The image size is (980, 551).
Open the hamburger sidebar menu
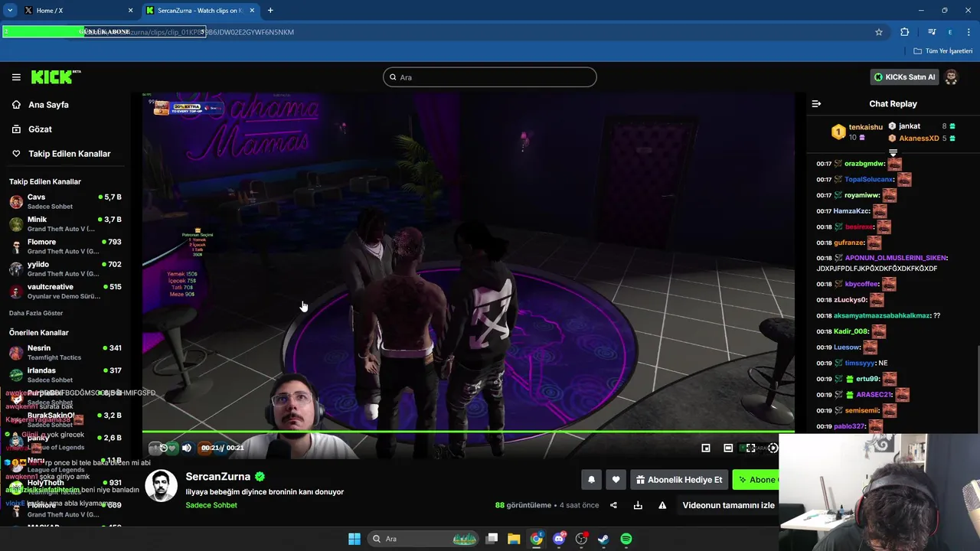tap(16, 77)
